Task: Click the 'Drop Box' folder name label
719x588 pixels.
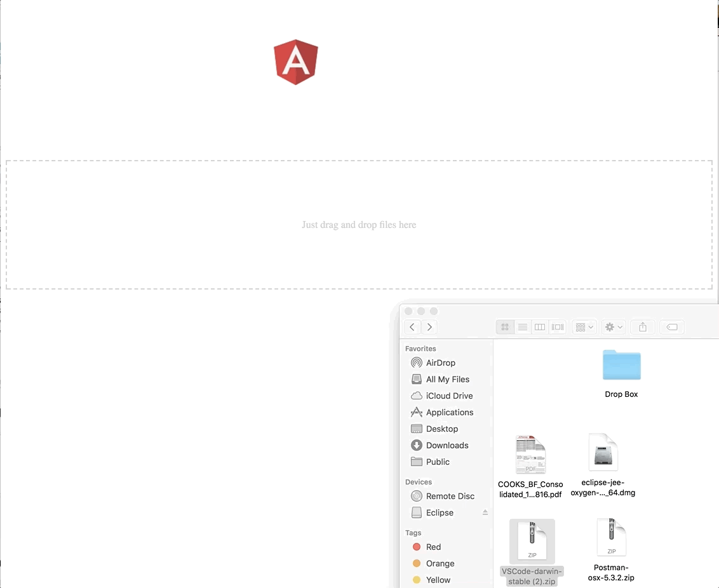Action: coord(621,394)
